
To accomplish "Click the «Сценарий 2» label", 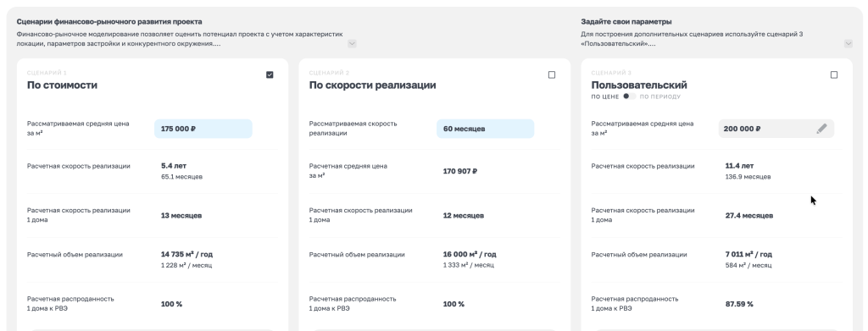I will coord(330,73).
